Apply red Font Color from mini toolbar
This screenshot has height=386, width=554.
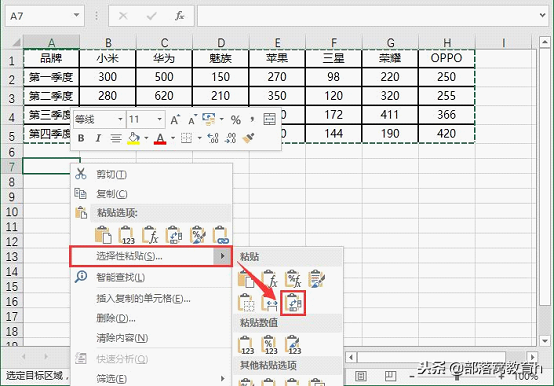click(x=160, y=138)
